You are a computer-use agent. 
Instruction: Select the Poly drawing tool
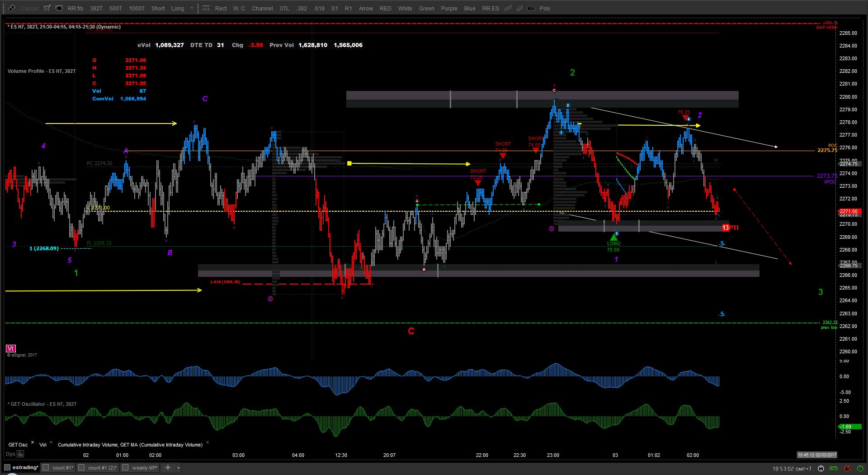(x=545, y=9)
